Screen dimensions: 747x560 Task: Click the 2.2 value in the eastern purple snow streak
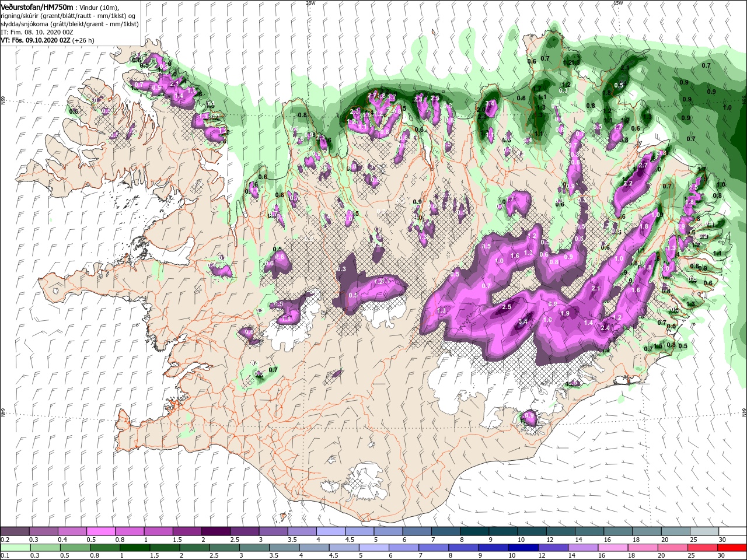coord(629,184)
